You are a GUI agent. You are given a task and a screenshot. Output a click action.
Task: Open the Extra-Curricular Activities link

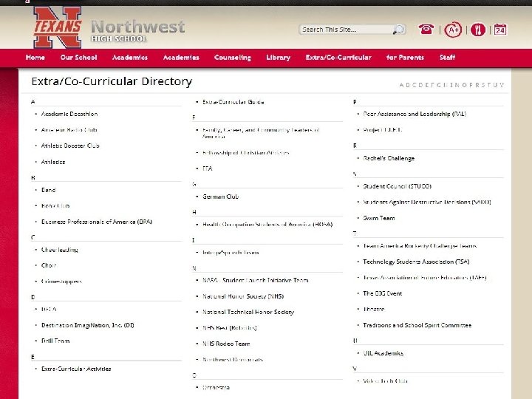(x=76, y=369)
